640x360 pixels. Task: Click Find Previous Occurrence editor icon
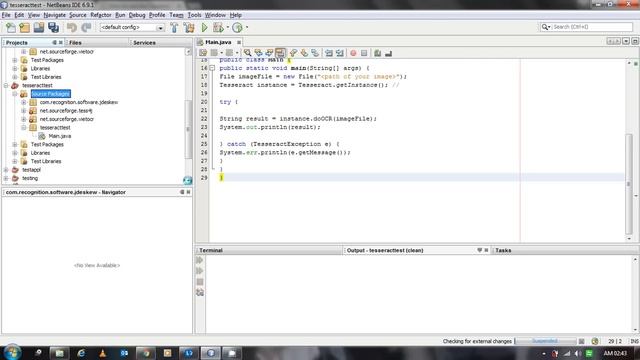click(x=258, y=53)
